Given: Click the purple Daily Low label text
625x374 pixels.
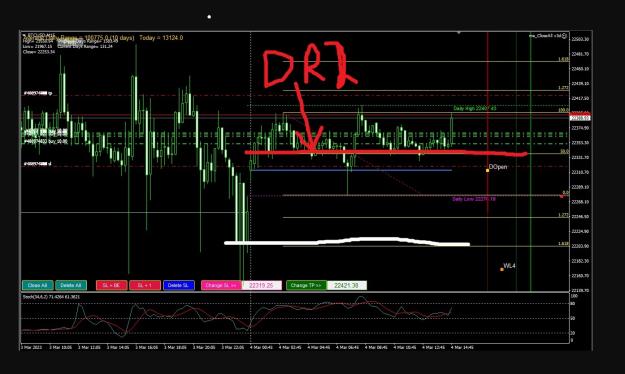Looking at the screenshot, I should tap(474, 199).
